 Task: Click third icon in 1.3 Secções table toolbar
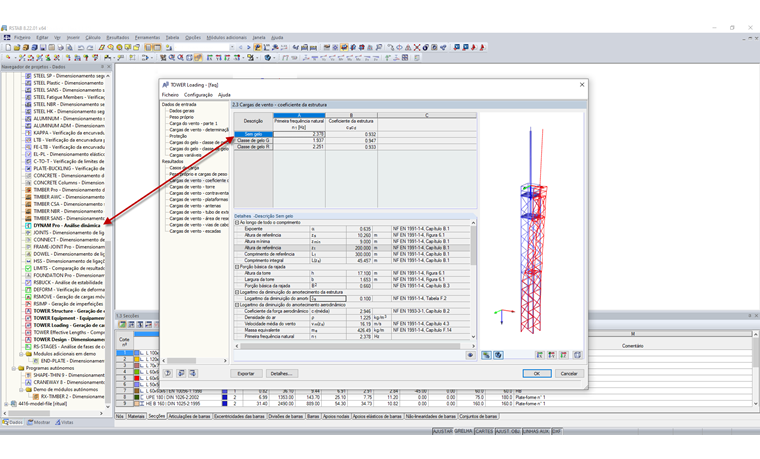pyautogui.click(x=140, y=324)
